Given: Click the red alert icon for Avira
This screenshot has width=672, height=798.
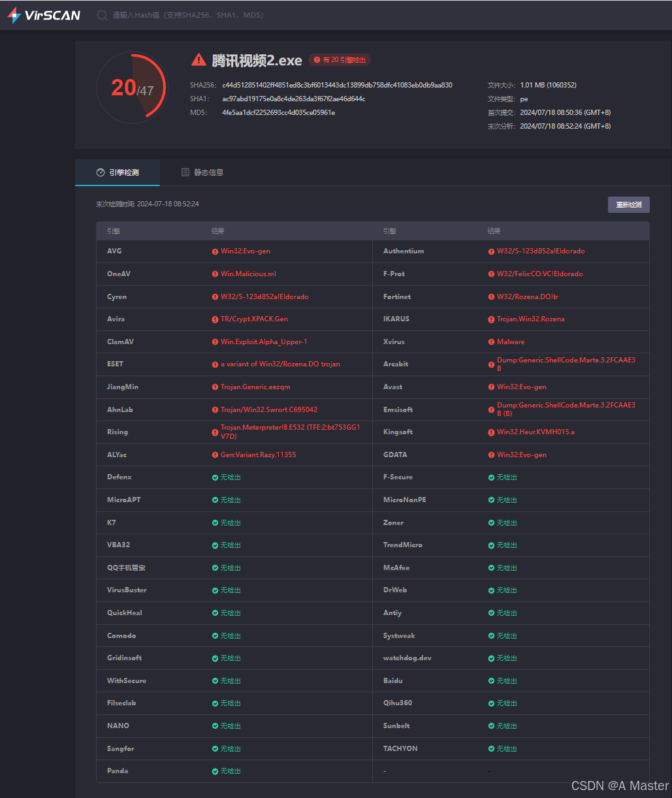Looking at the screenshot, I should click(x=215, y=319).
